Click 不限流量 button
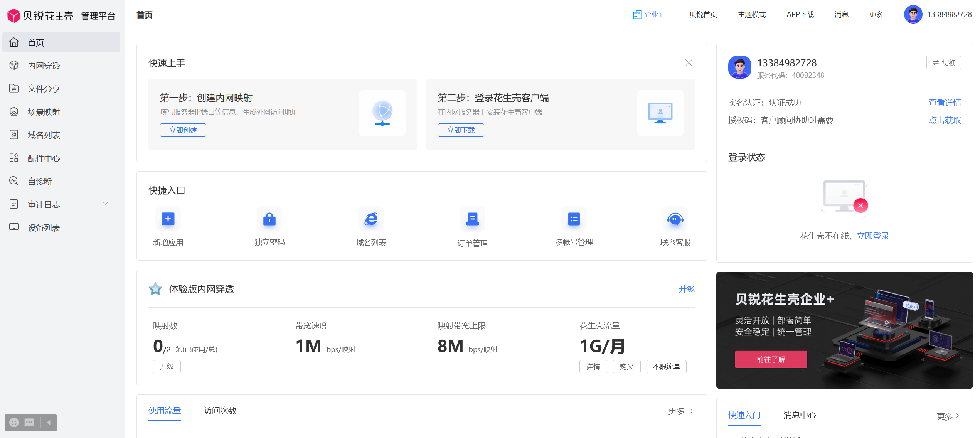This screenshot has width=980, height=438. tap(667, 366)
